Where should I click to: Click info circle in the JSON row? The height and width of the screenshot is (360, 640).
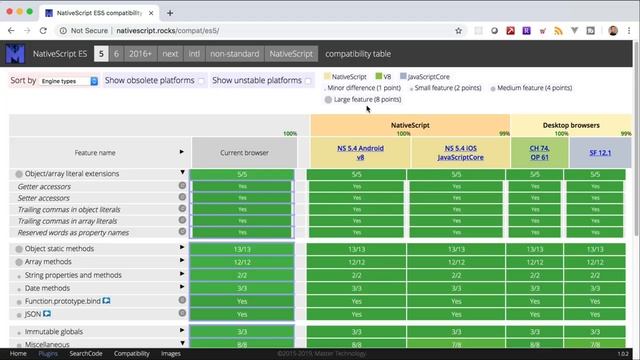click(x=182, y=313)
